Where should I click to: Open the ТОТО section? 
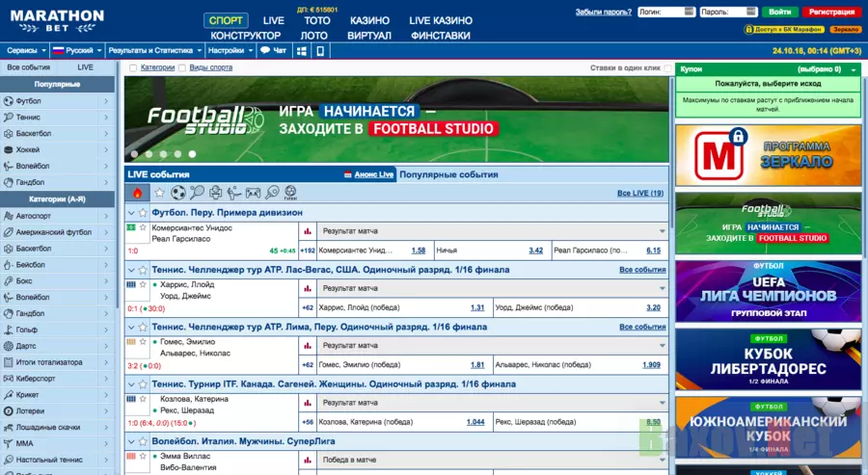click(x=317, y=20)
